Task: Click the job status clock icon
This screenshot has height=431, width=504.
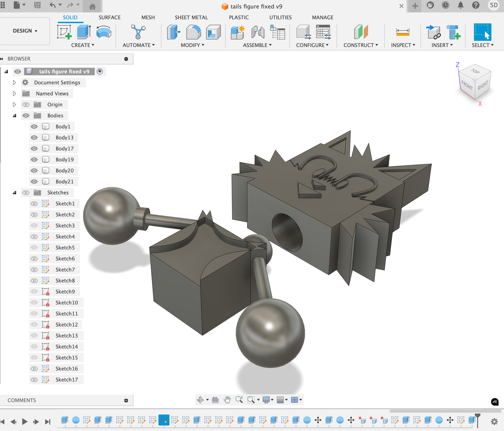Action: pos(445,5)
